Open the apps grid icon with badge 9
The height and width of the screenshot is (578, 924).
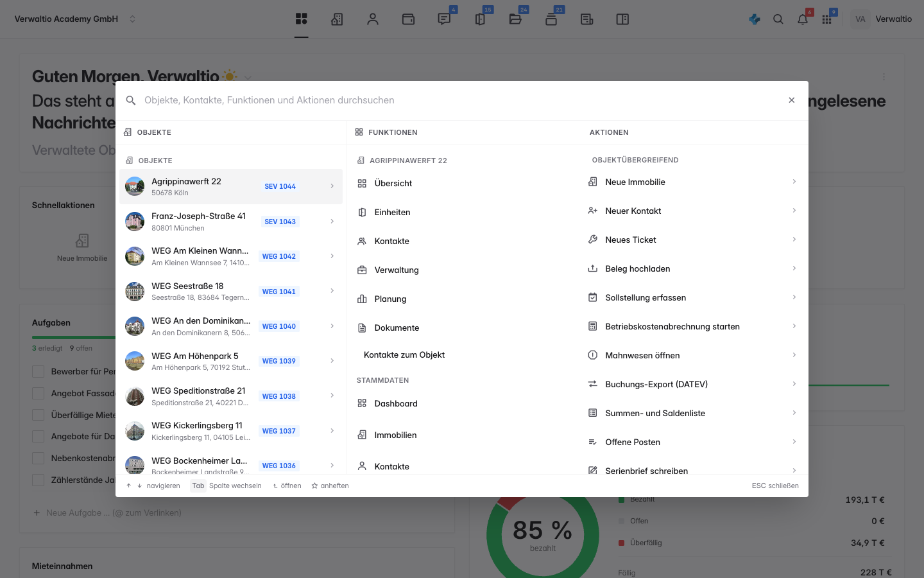(827, 19)
